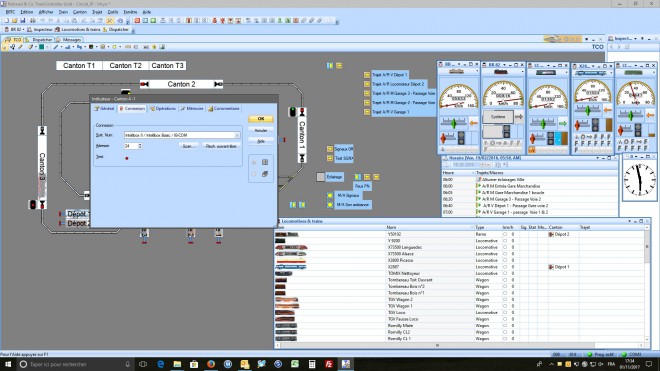Toggle the M/A Son ambiance button
Screen dimensions: 660x371
[x=330, y=205]
